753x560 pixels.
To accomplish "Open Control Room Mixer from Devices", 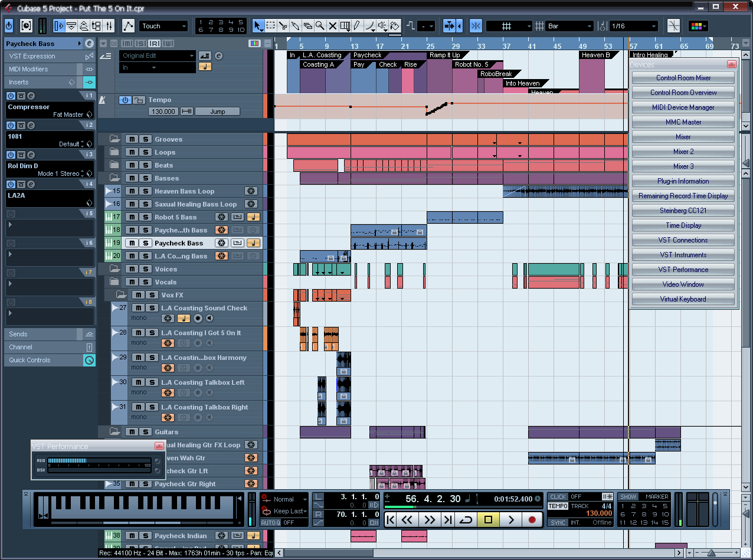I will (683, 78).
